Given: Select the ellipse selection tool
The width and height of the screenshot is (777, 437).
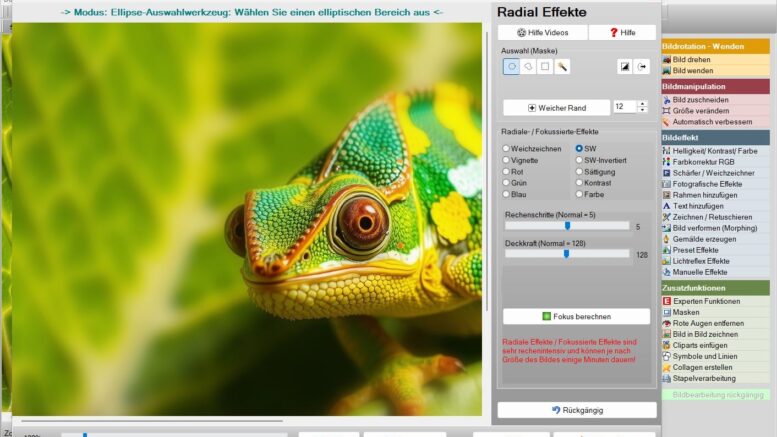Looking at the screenshot, I should (511, 67).
